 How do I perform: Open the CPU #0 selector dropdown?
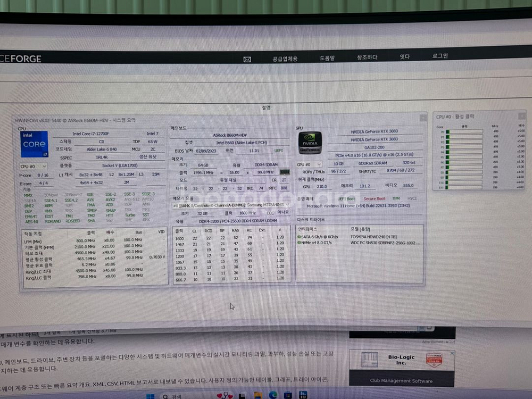pyautogui.click(x=34, y=167)
